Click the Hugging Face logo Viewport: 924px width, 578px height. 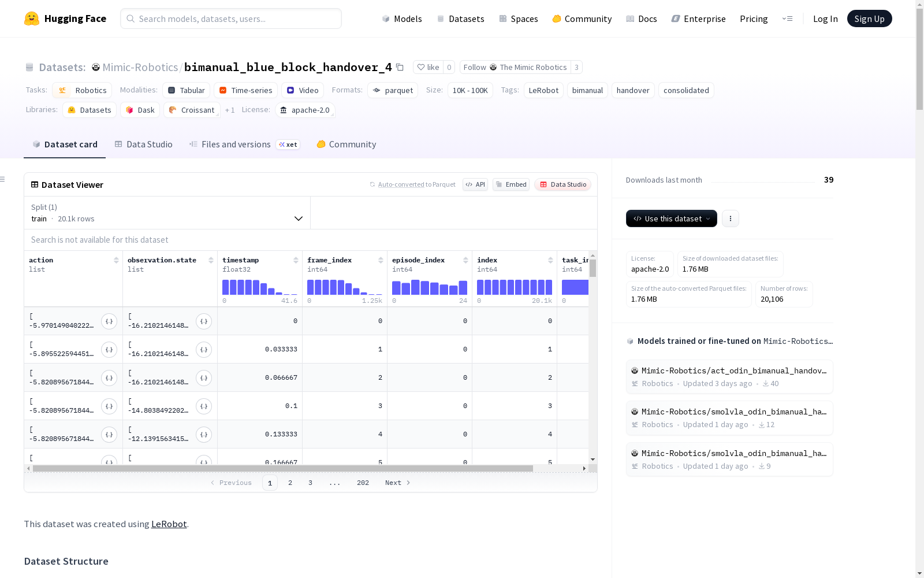point(65,18)
